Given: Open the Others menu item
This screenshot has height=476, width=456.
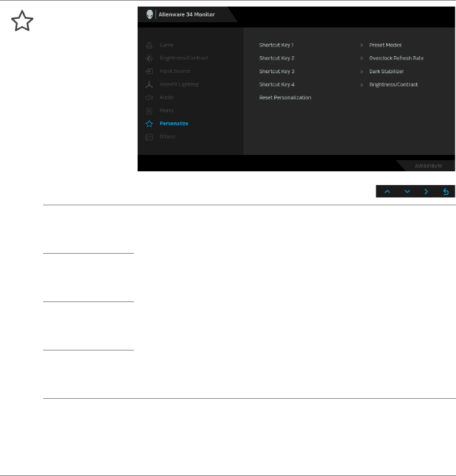Looking at the screenshot, I should tap(167, 137).
